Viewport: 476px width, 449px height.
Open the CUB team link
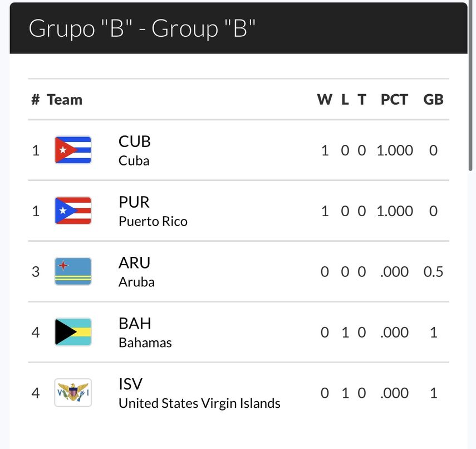135,141
